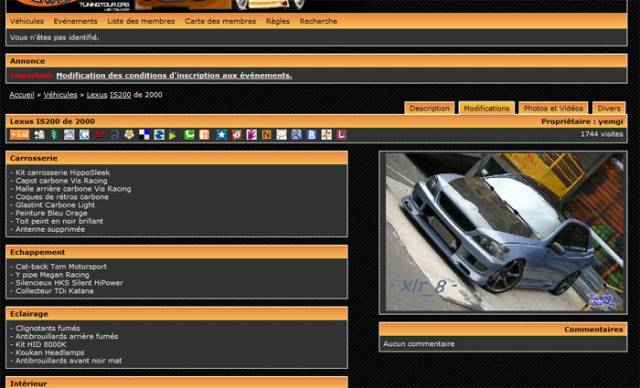Viewport: 640px width, 388px height.
Task: Go to Liste des membres
Action: point(141,21)
